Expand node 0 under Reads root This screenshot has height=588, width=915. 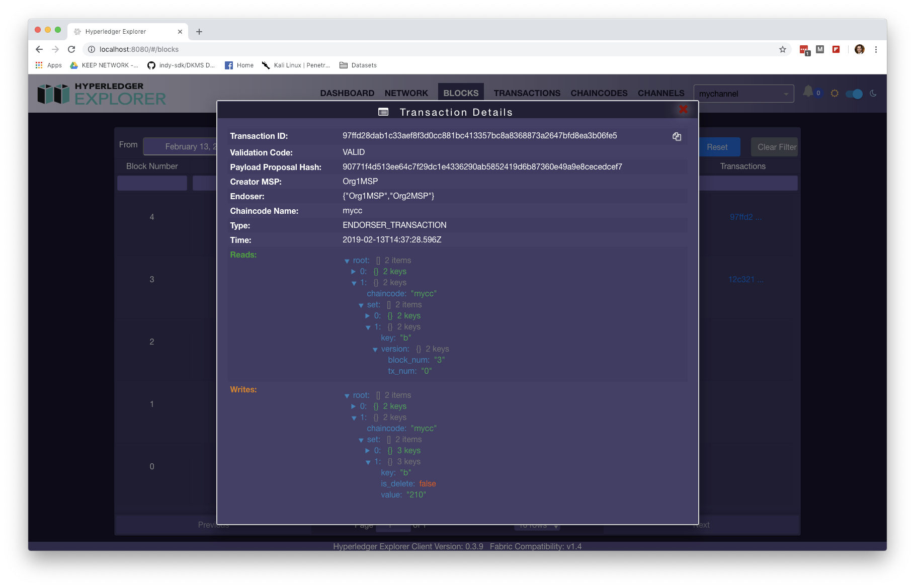(x=354, y=271)
